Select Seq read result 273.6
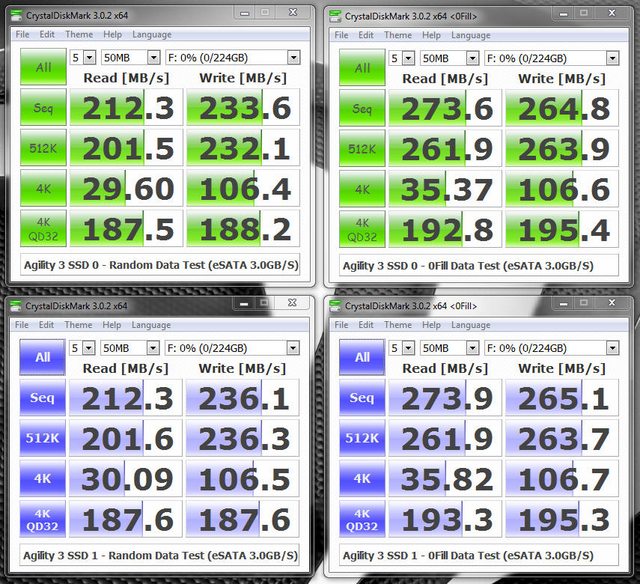The width and height of the screenshot is (640, 584). tap(445, 108)
